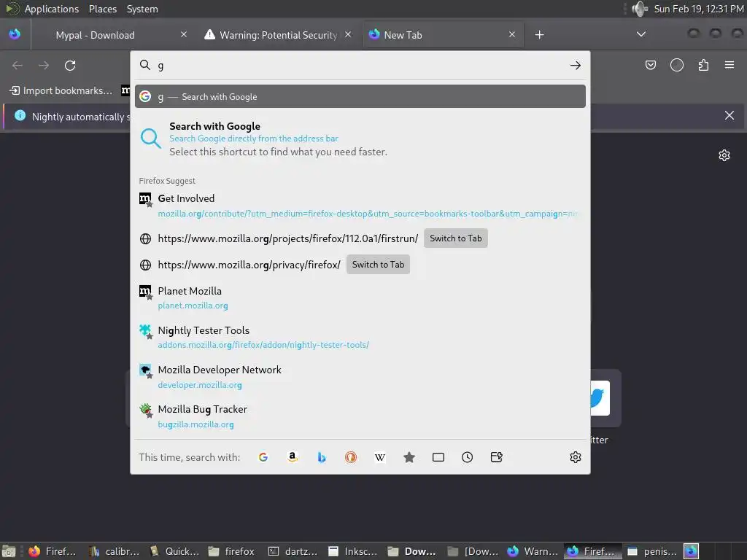Dismiss the Nightly notification bar
The width and height of the screenshot is (747, 560).
[x=729, y=115]
